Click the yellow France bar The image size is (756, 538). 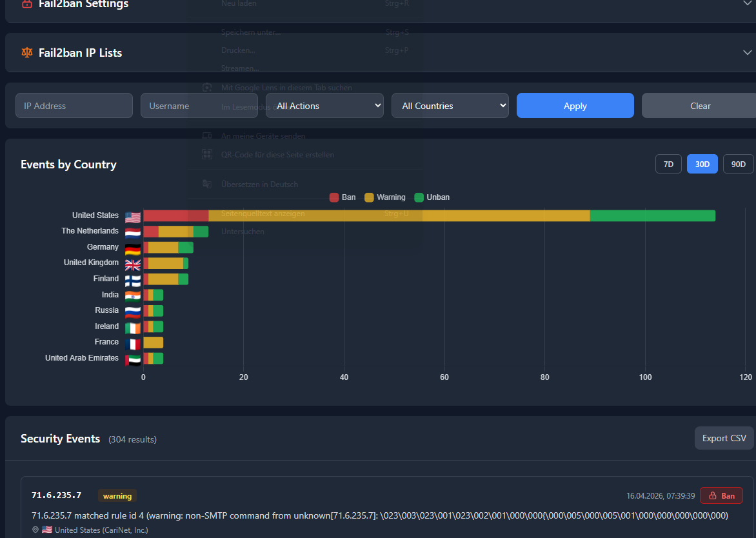[x=154, y=343]
